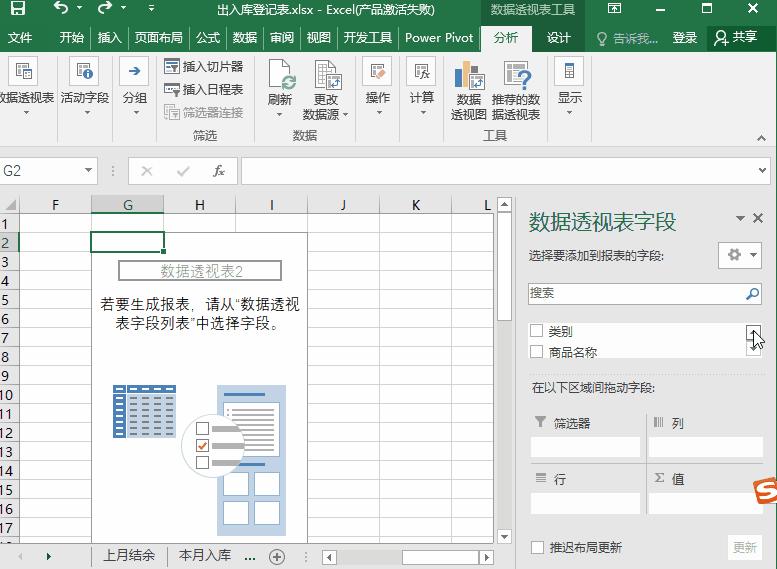Redo the last undone action
The image size is (777, 569).
point(105,8)
